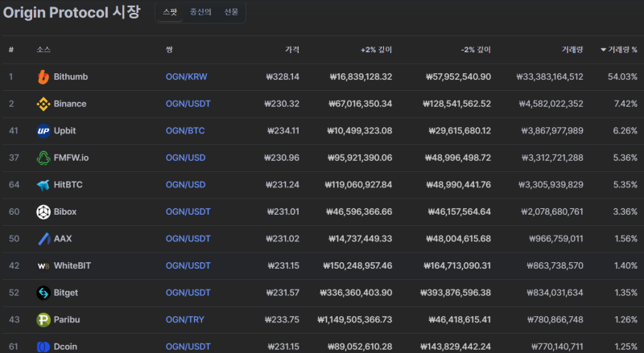Open the OGN/USD pair on FMFW.io
644x353 pixels.
[186, 158]
